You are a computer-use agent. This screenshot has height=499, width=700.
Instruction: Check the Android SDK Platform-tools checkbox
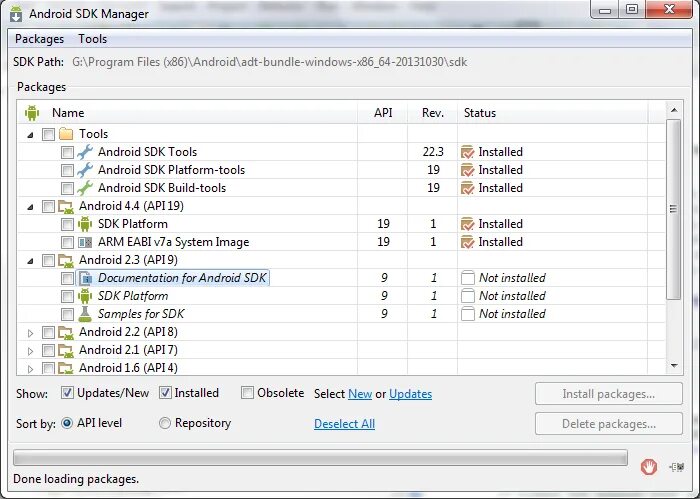pyautogui.click(x=67, y=170)
